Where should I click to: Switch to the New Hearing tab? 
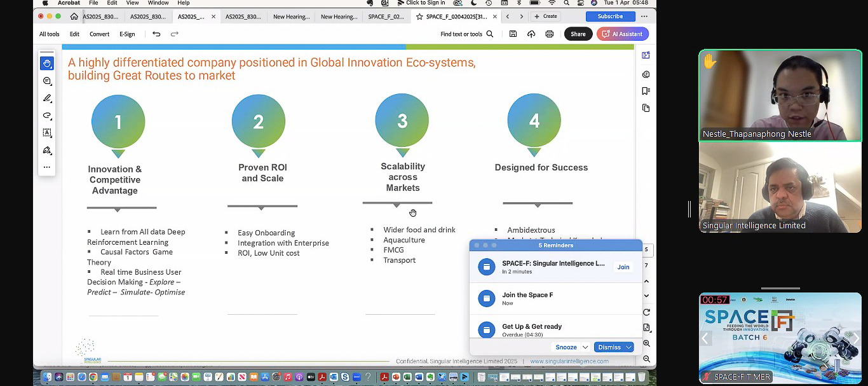[291, 17]
